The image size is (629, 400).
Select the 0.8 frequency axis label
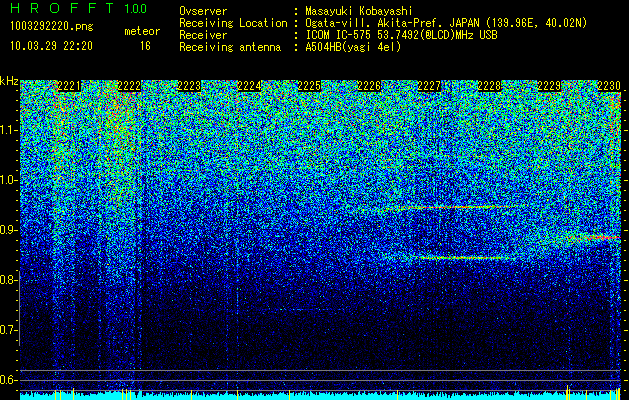(x=8, y=280)
